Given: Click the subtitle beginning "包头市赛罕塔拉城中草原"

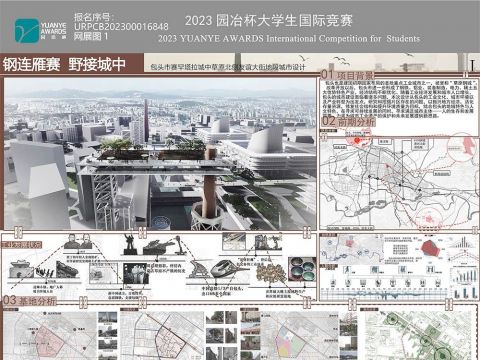Looking at the screenshot, I should point(228,67).
